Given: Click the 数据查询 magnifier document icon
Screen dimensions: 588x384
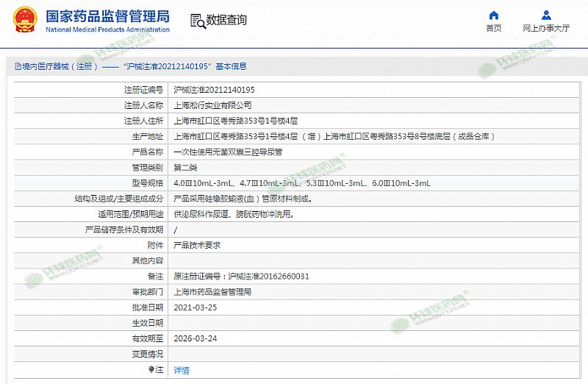Looking at the screenshot, I should [197, 21].
